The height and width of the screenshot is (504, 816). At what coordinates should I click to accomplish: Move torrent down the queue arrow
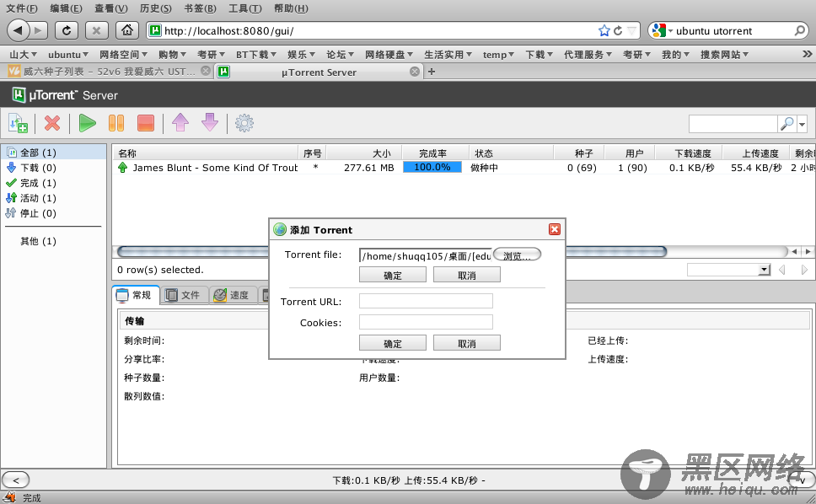(210, 123)
